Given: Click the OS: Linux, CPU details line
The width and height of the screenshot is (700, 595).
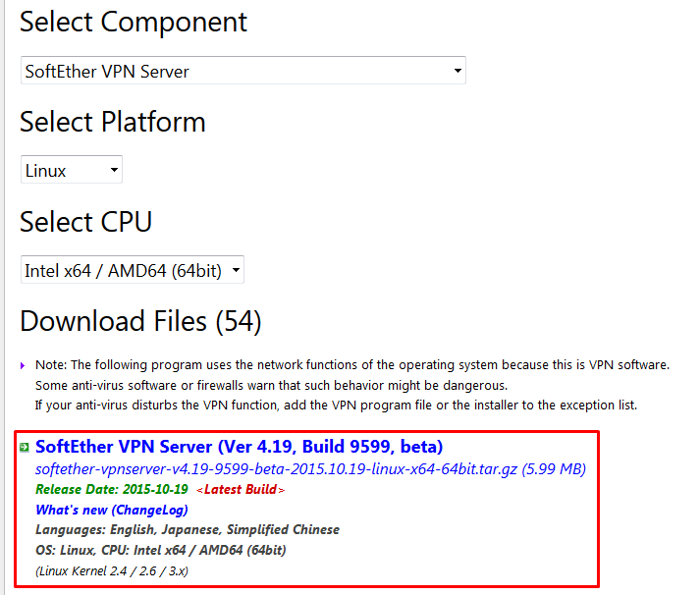Looking at the screenshot, I should [160, 550].
